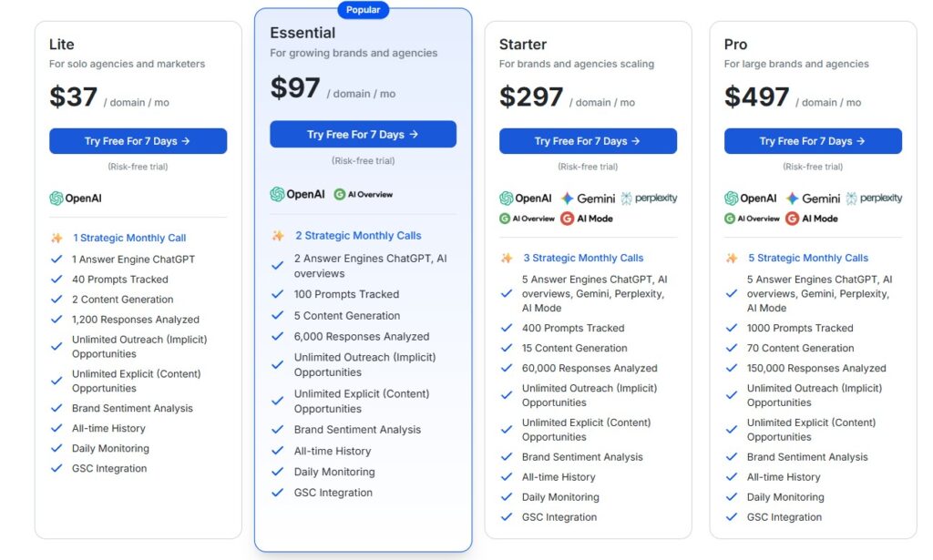Screen dimensions: 933x560
Task: Click the Gemini icon on the Starter card
Action: click(569, 198)
